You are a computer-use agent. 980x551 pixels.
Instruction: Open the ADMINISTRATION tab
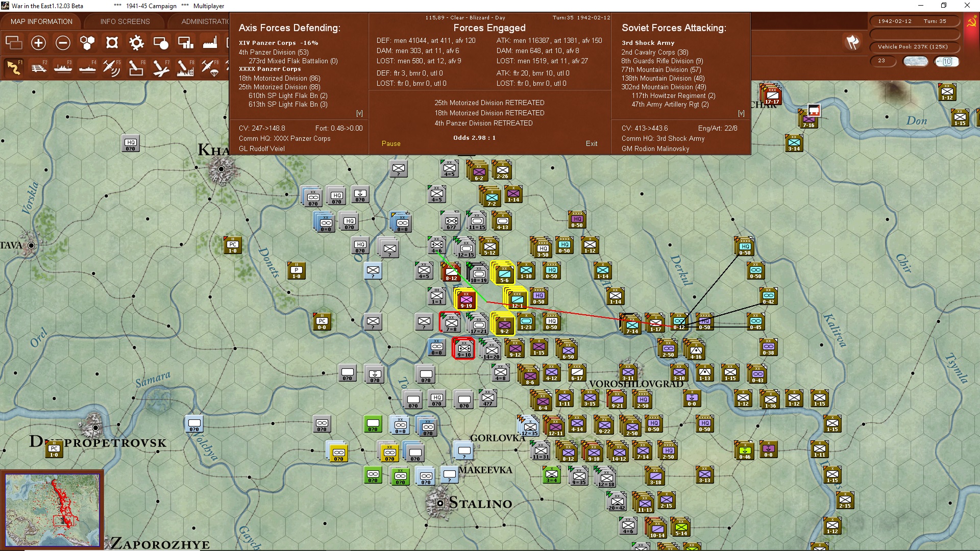(205, 21)
